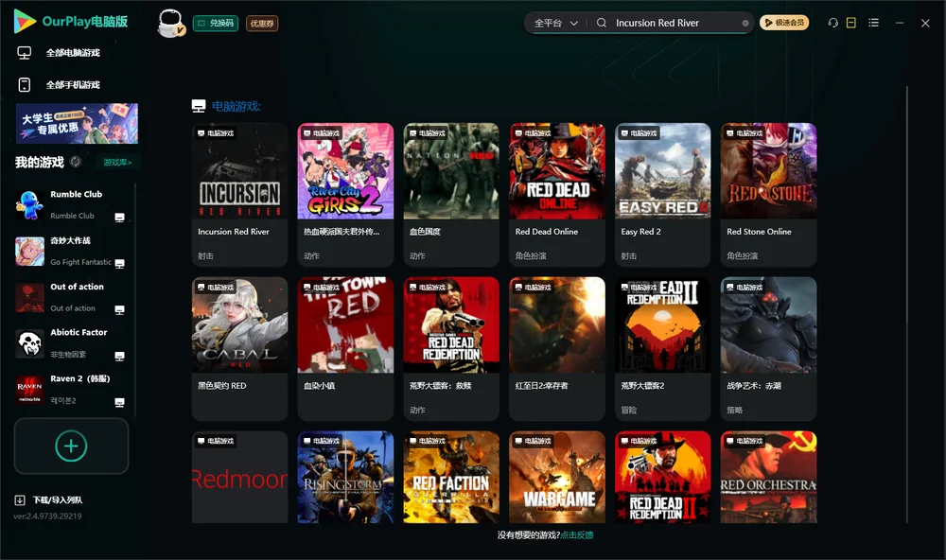Click the results vertical scrollbar
946x560 pixels.
pos(907,305)
